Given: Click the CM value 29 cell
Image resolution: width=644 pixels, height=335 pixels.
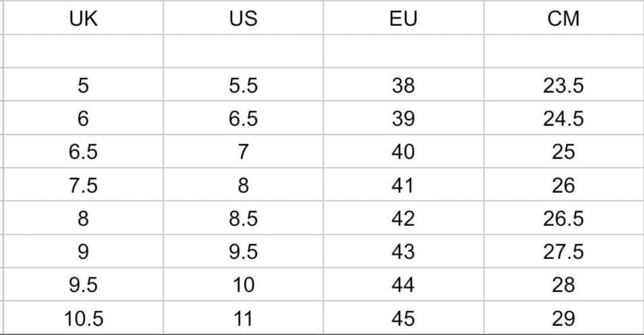Looking at the screenshot, I should [564, 318].
